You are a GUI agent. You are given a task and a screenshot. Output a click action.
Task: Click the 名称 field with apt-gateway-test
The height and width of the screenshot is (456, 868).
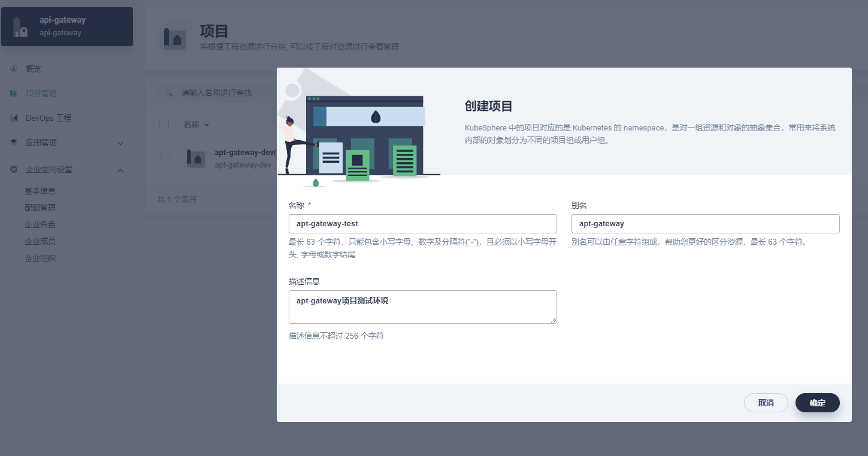coord(423,224)
